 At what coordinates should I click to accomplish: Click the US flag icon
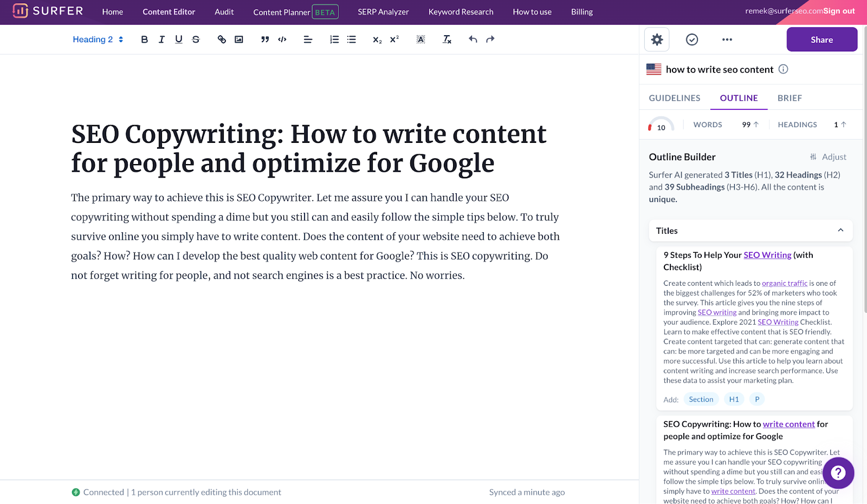[x=654, y=69]
